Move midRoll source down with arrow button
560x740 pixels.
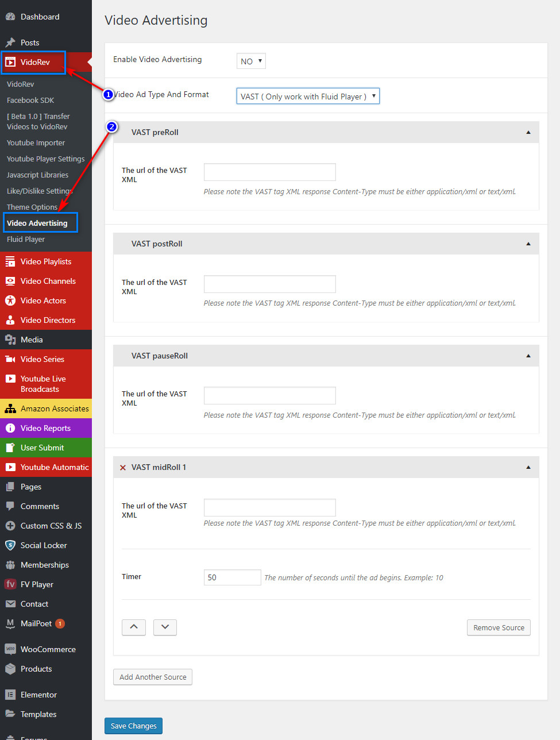[x=165, y=627]
